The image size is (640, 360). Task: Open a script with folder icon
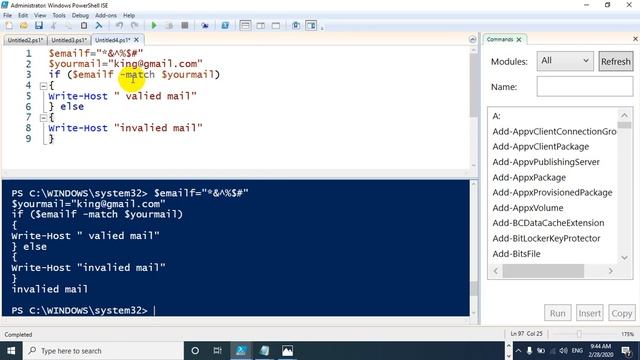[24, 25]
